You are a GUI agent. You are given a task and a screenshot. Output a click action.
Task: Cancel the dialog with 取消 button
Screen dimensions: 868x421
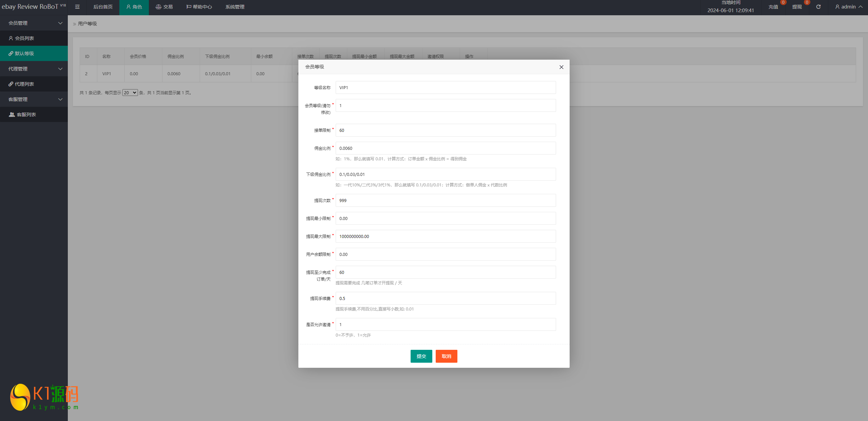click(446, 356)
